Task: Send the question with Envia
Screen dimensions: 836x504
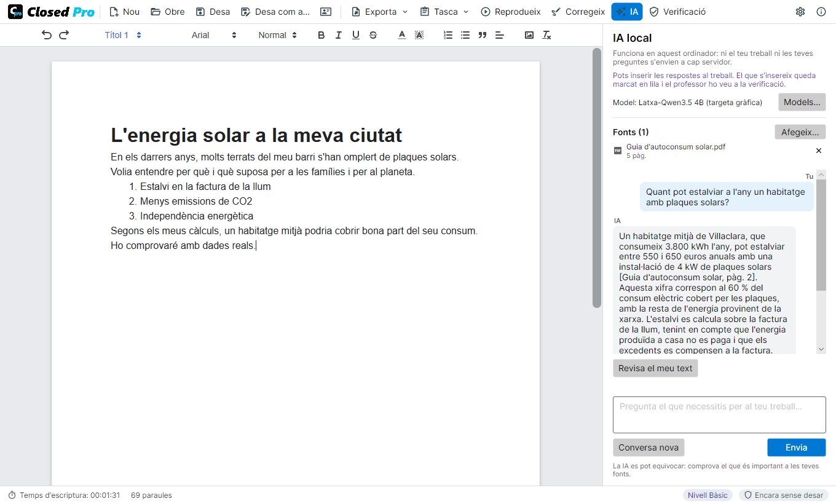Action: click(796, 447)
